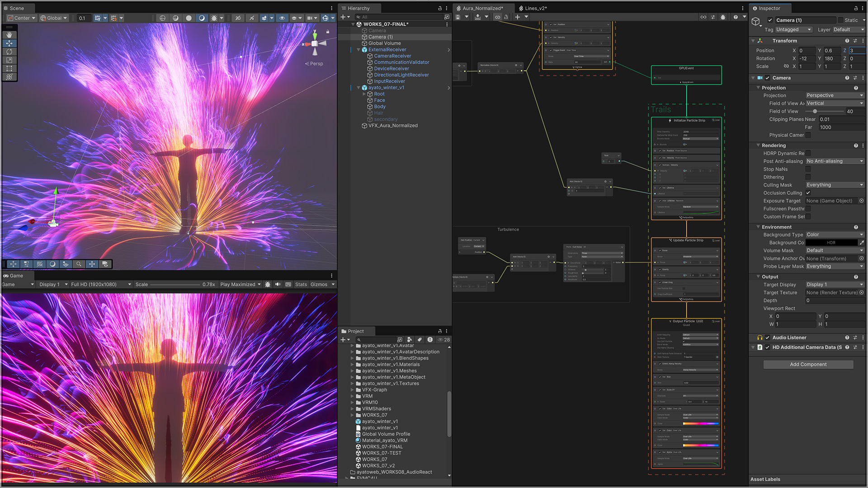Select the Scale tool in Scene toolbar
This screenshot has width=868, height=488.
(x=9, y=60)
